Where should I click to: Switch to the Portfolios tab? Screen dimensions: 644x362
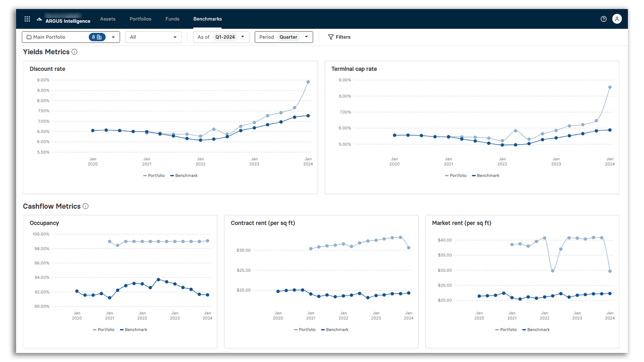141,19
